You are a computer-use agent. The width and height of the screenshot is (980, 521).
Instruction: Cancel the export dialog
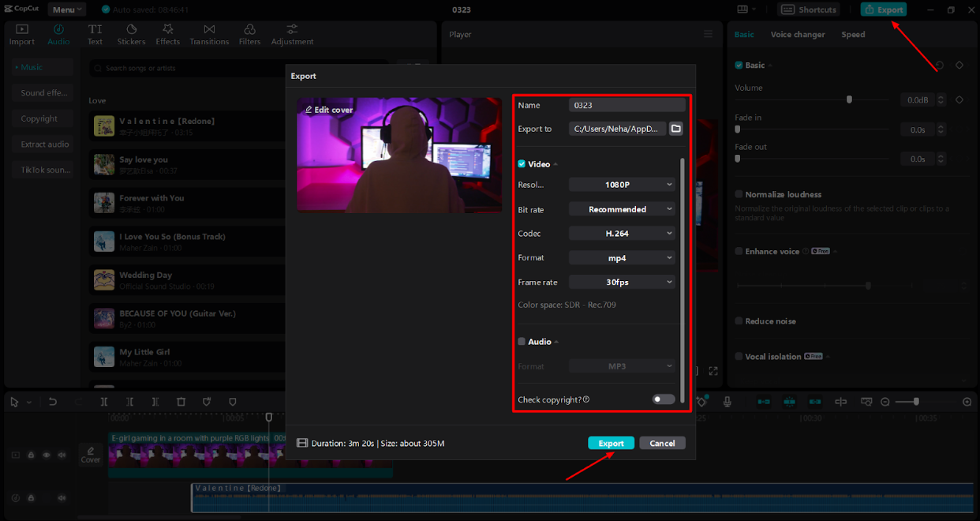point(662,444)
